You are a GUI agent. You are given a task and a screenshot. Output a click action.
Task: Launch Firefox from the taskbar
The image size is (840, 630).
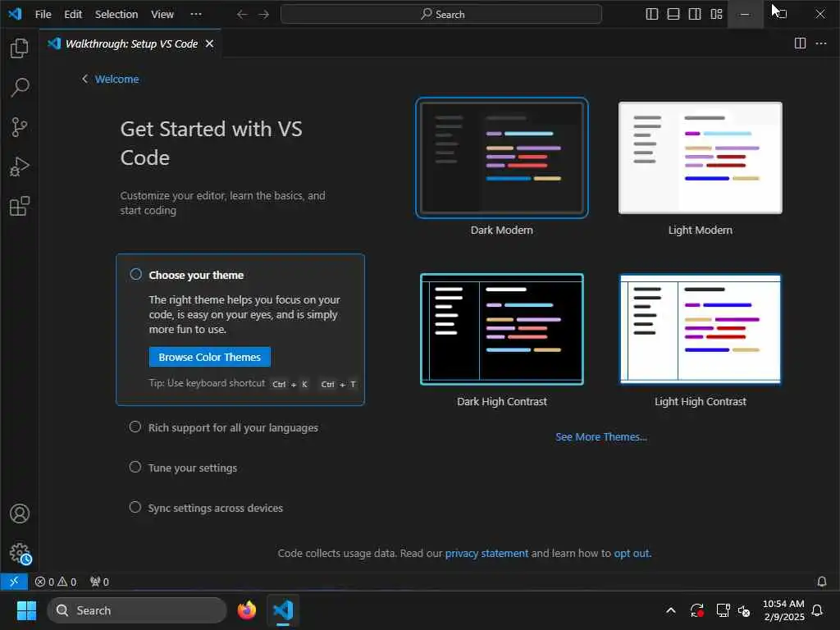(246, 610)
